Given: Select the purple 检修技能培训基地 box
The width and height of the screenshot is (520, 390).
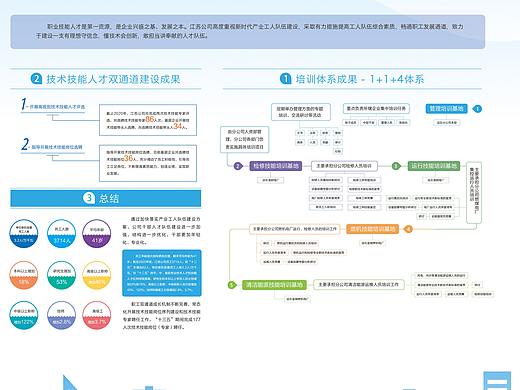Looking at the screenshot, I should (x=276, y=166).
